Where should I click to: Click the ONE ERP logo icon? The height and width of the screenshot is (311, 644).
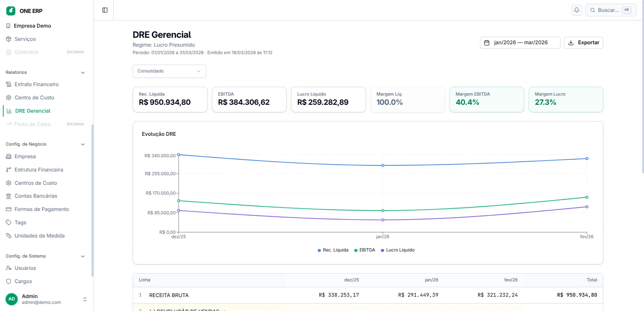click(x=11, y=11)
